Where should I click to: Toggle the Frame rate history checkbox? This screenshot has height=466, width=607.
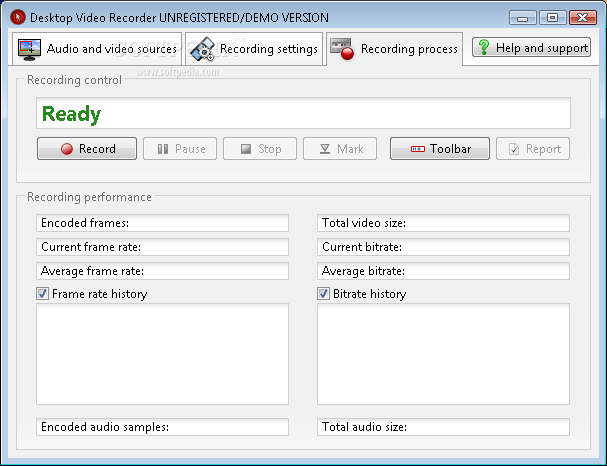(x=43, y=294)
